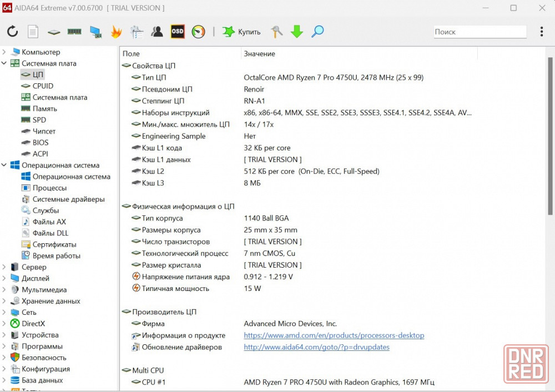The image size is (555, 392).
Task: Click the OSD panel toolbar icon
Action: click(x=178, y=32)
